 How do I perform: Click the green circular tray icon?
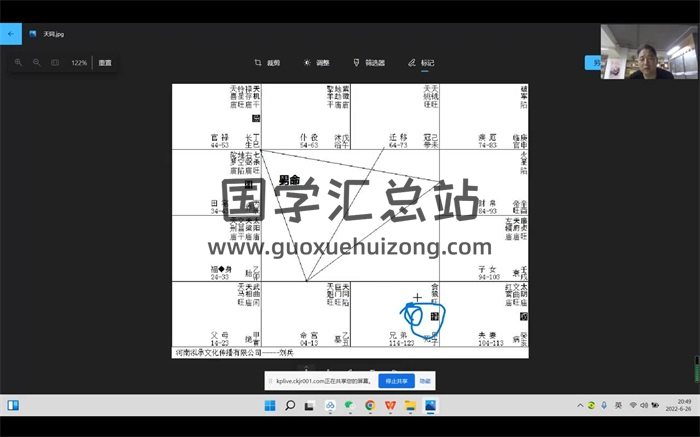[x=591, y=405]
